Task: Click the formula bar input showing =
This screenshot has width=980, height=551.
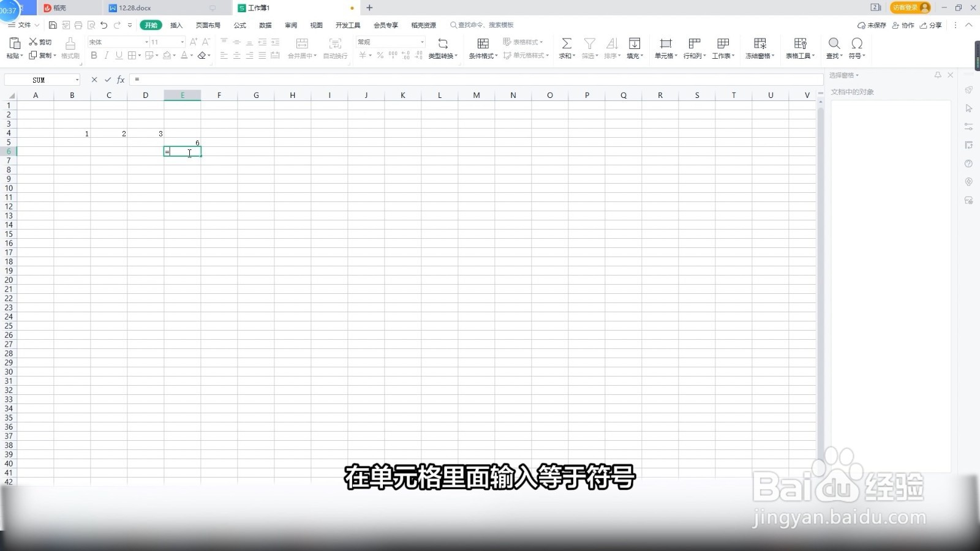Action: coord(476,80)
